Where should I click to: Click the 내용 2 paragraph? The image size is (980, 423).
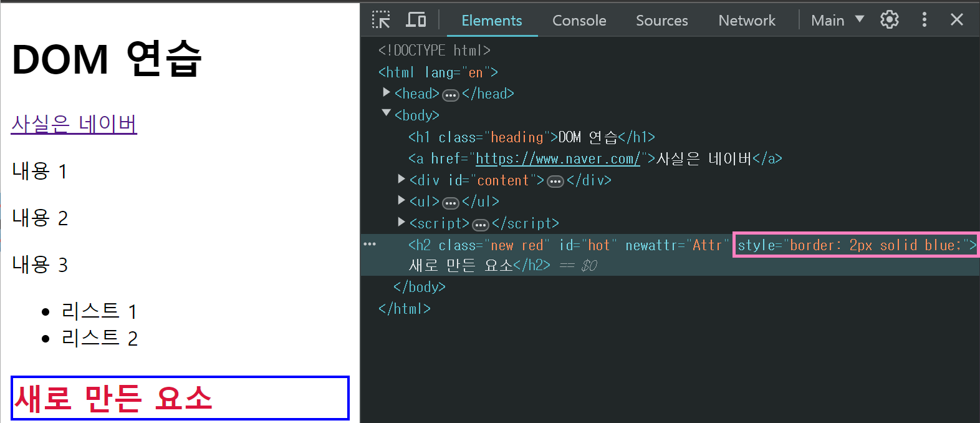click(x=40, y=218)
